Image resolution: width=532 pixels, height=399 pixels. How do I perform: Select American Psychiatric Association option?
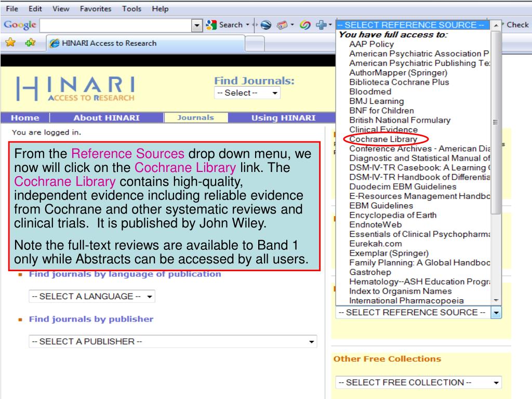click(x=419, y=54)
